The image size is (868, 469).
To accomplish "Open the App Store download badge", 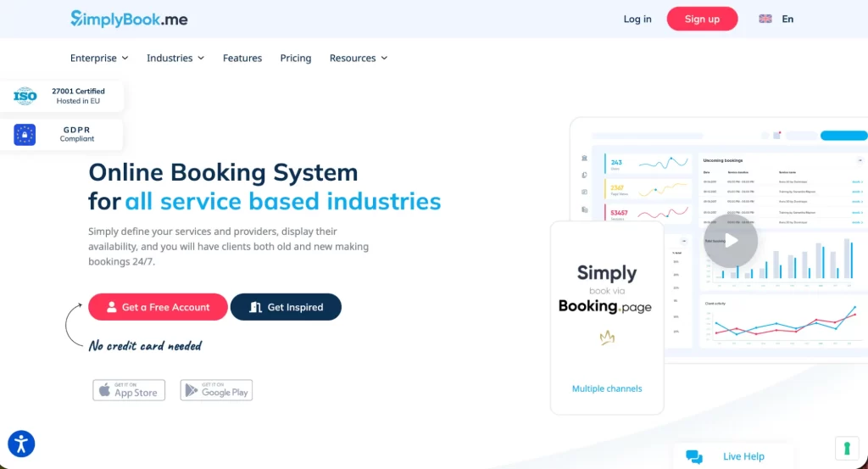I will point(129,390).
